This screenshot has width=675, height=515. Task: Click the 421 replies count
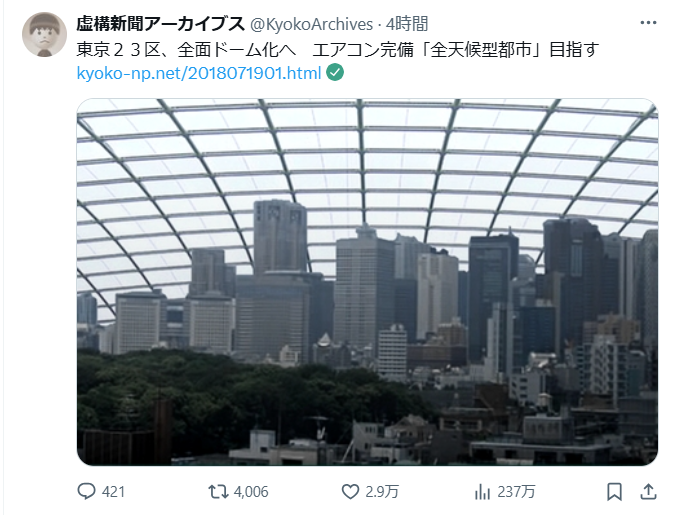tap(113, 492)
